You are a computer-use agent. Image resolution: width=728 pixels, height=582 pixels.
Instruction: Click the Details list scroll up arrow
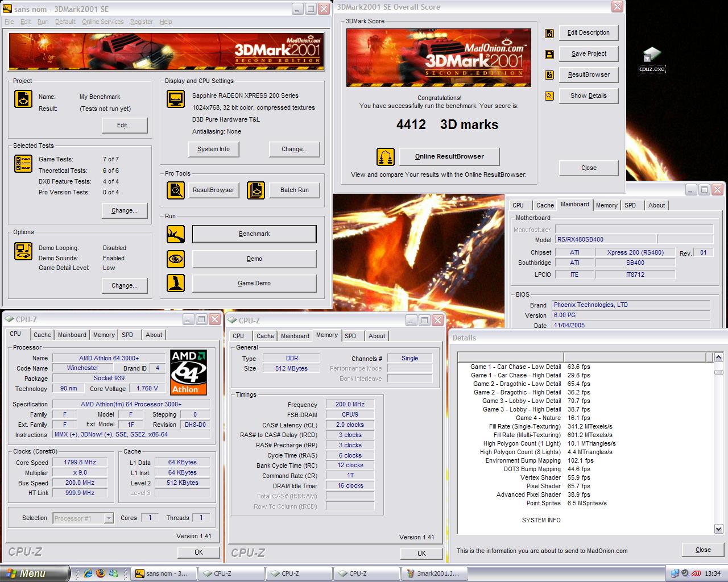click(x=718, y=357)
